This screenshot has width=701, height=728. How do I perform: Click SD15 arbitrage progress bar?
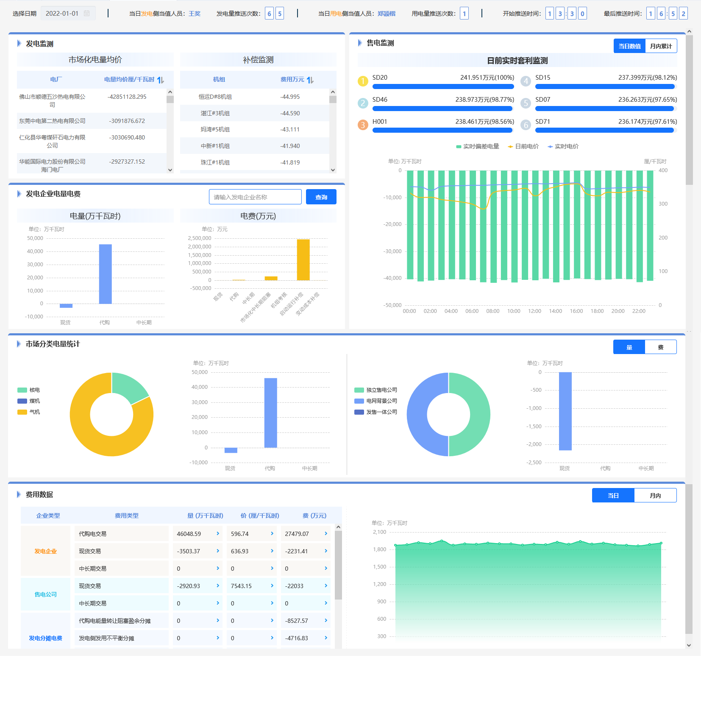click(x=606, y=86)
